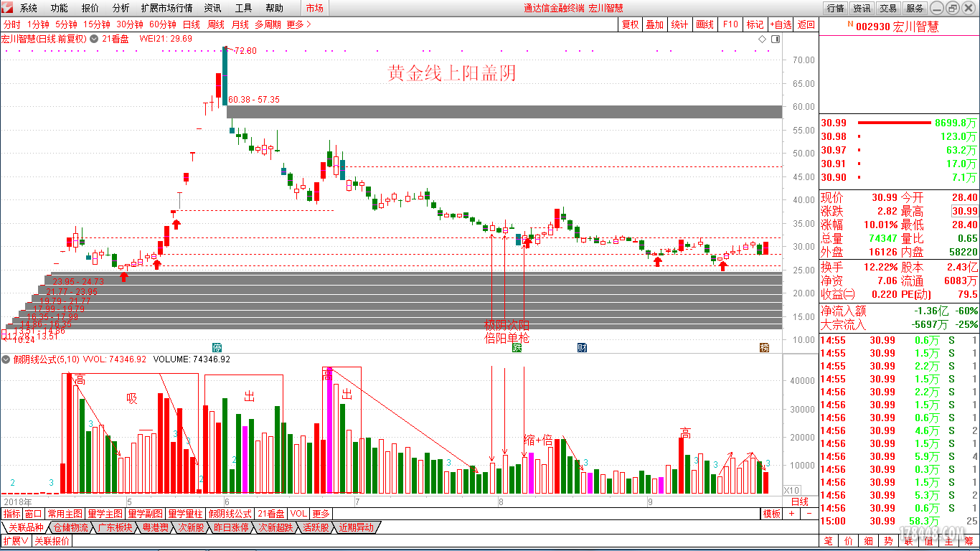Select the 21看盘 indicator tab
The image size is (980, 551).
coord(271,514)
